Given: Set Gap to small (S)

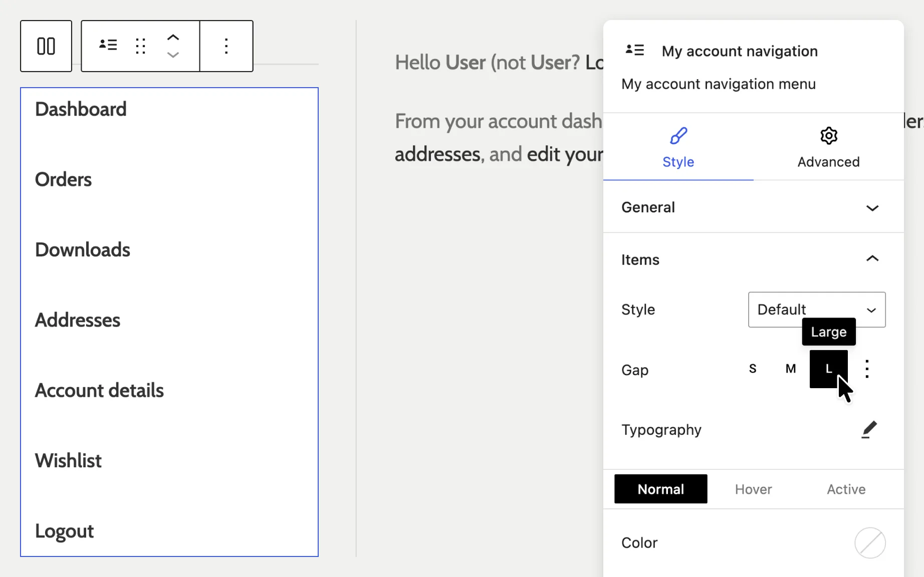Looking at the screenshot, I should 753,369.
